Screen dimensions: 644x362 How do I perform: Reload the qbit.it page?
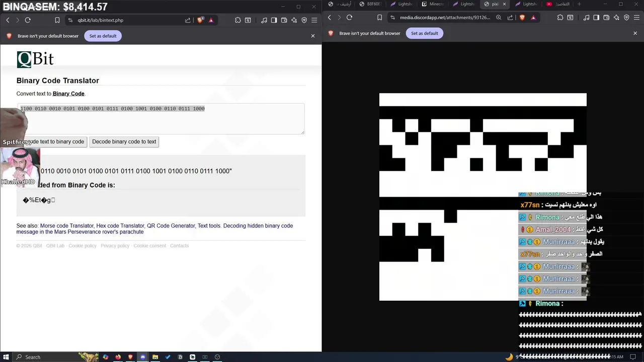click(x=28, y=20)
